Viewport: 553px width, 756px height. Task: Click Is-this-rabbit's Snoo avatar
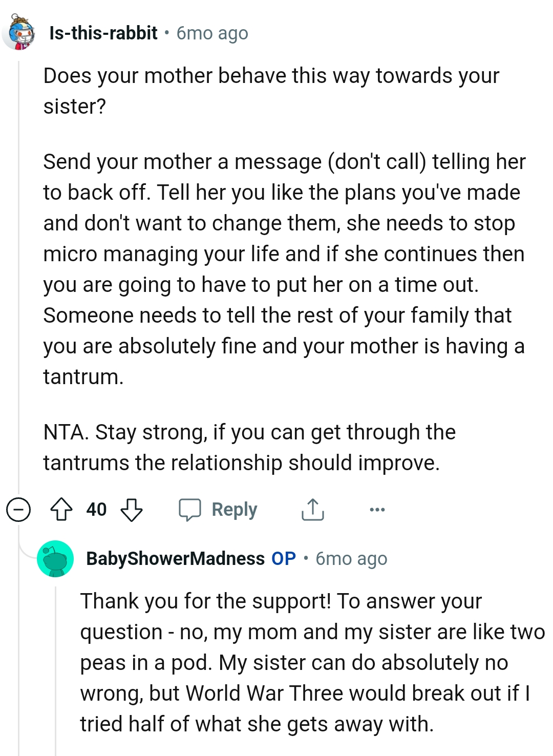point(19,32)
